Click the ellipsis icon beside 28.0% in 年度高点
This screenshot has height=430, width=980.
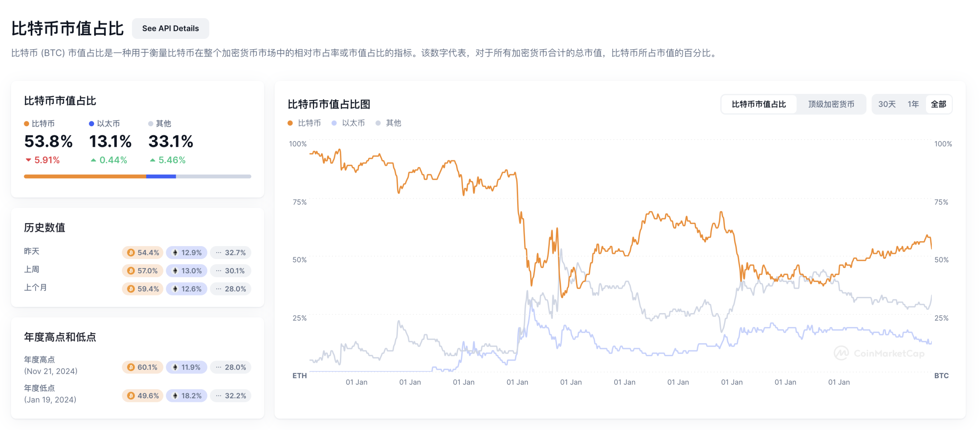pos(219,367)
